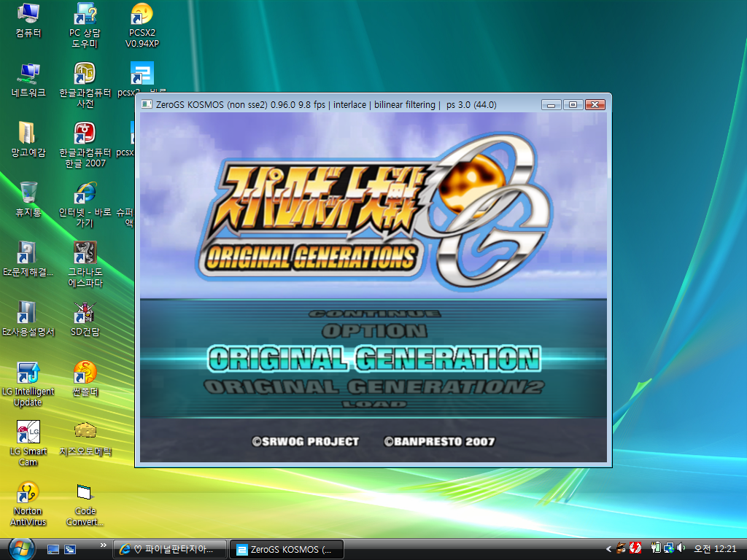This screenshot has height=560, width=747.
Task: Click the red tray icon beside the arrow
Action: coord(635,548)
